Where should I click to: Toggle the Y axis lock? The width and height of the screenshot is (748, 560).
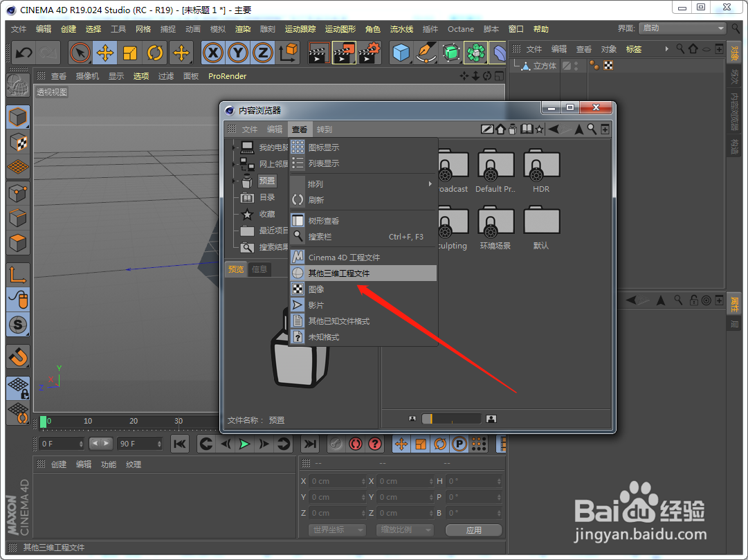pyautogui.click(x=239, y=53)
